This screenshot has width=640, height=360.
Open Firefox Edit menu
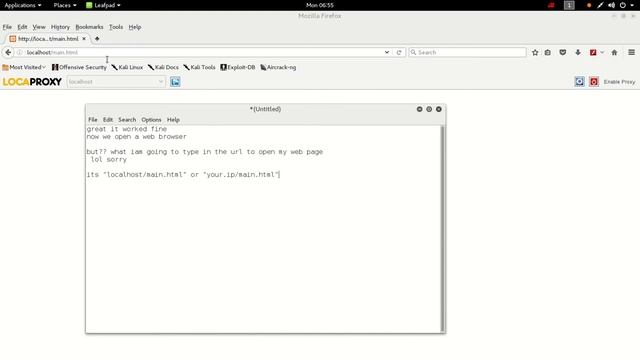(x=22, y=27)
